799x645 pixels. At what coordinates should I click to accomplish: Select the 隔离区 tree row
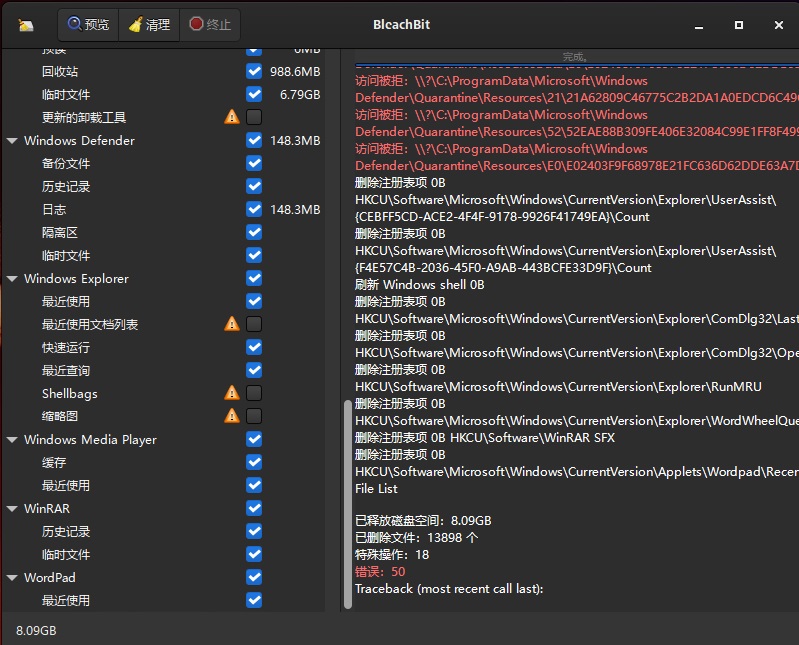tap(163, 232)
